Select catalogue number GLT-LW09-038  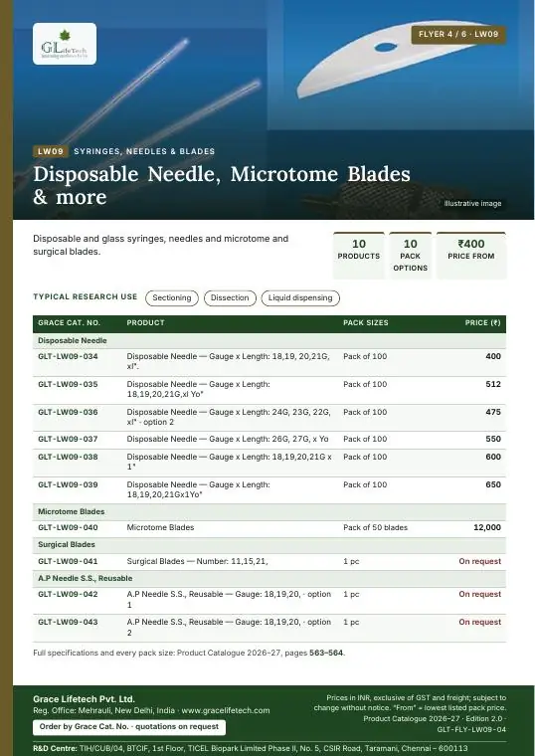point(68,457)
